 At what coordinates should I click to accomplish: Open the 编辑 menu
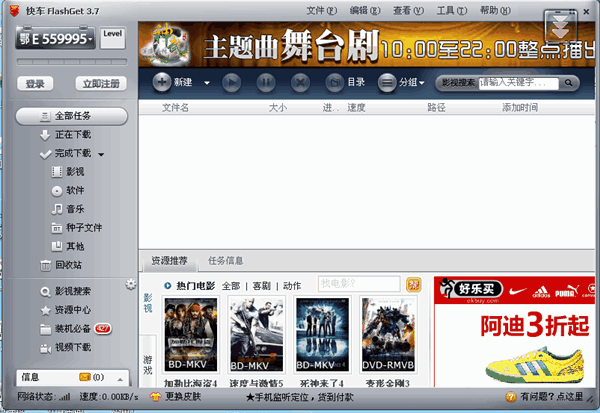(x=365, y=11)
